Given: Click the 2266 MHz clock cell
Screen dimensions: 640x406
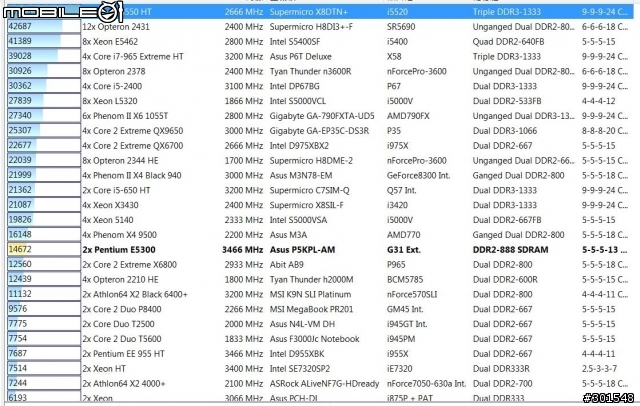Looking at the screenshot, I should pyautogui.click(x=244, y=309).
